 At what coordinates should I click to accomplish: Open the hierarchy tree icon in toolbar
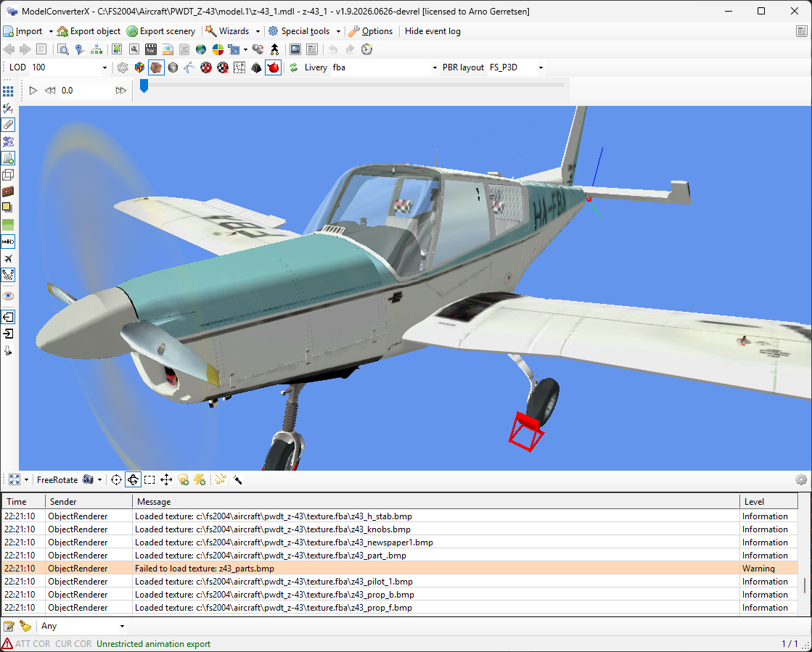tap(97, 49)
